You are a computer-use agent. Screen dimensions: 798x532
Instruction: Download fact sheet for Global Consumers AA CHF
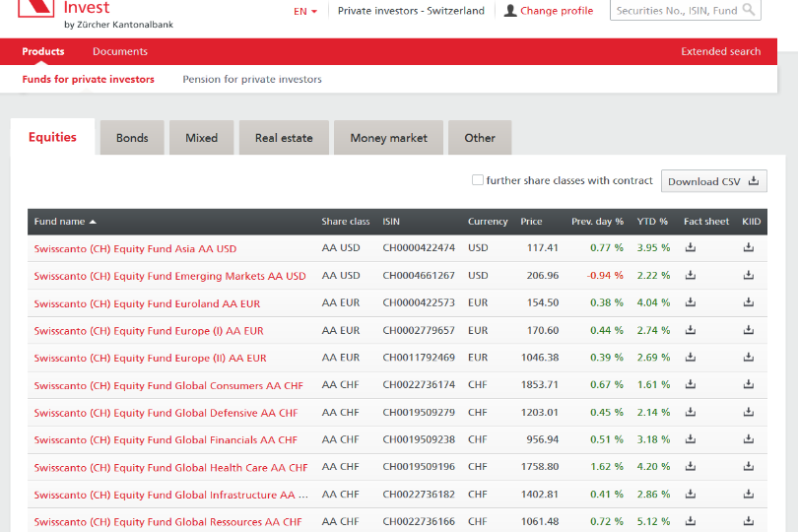point(690,384)
